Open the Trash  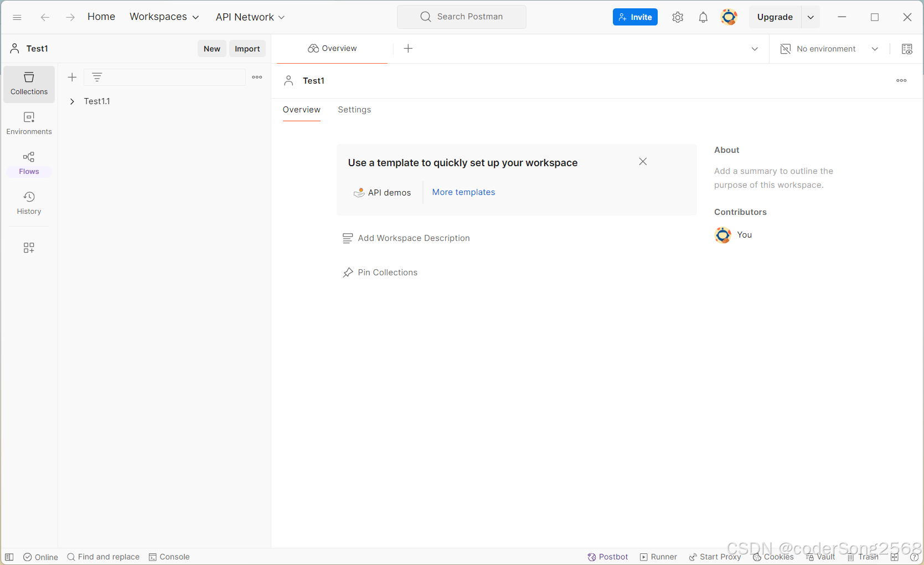863,557
